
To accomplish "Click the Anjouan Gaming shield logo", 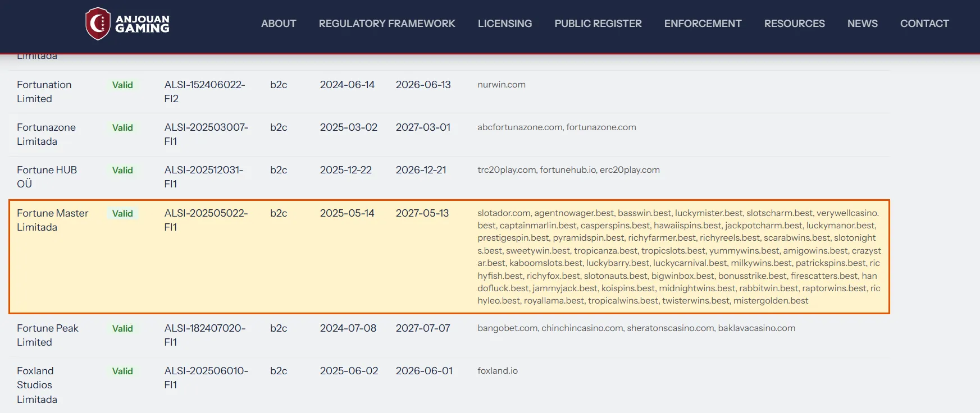I will point(98,24).
